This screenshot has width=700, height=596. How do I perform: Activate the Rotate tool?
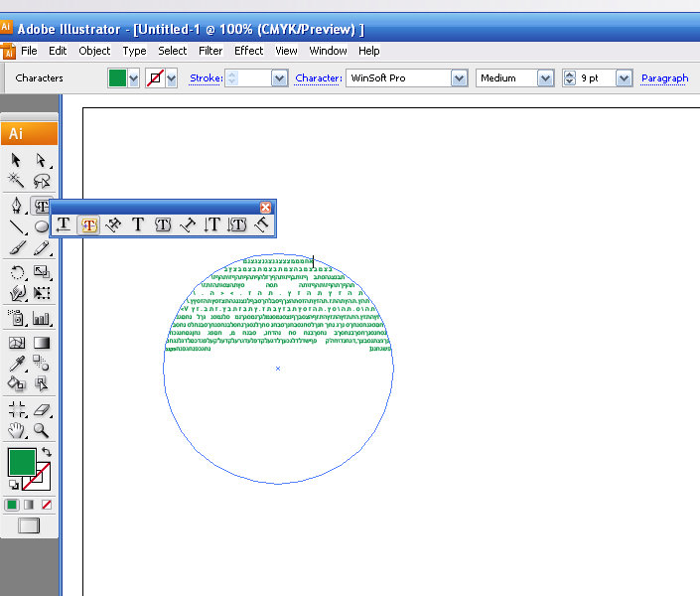click(x=17, y=272)
